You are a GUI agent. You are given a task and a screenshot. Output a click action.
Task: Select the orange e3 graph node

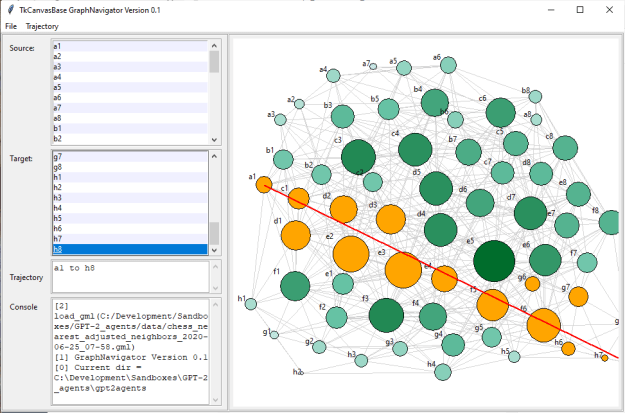click(x=351, y=255)
